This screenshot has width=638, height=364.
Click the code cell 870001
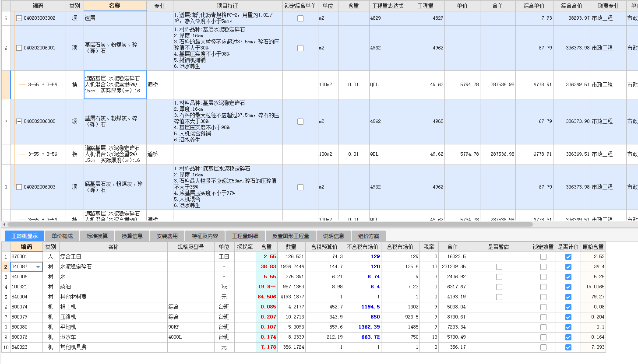click(x=26, y=257)
